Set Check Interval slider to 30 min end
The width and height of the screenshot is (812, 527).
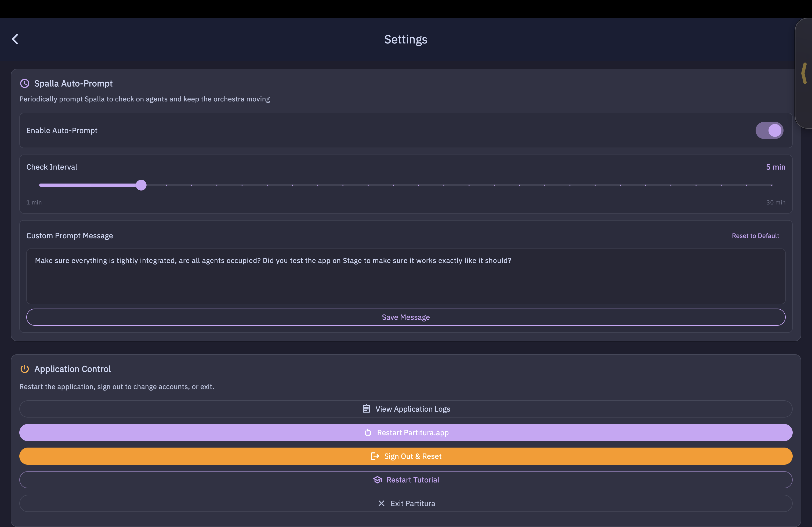771,185
